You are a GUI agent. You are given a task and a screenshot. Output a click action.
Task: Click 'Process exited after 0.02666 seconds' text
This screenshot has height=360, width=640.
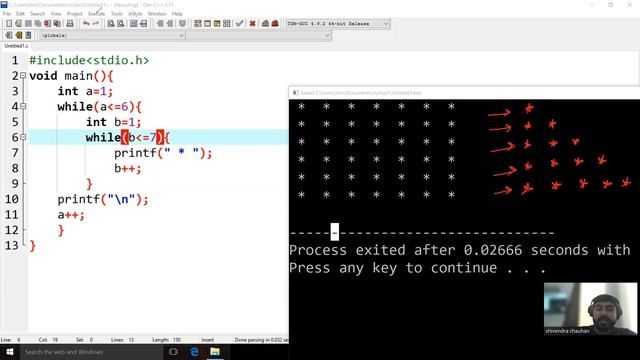(439, 250)
